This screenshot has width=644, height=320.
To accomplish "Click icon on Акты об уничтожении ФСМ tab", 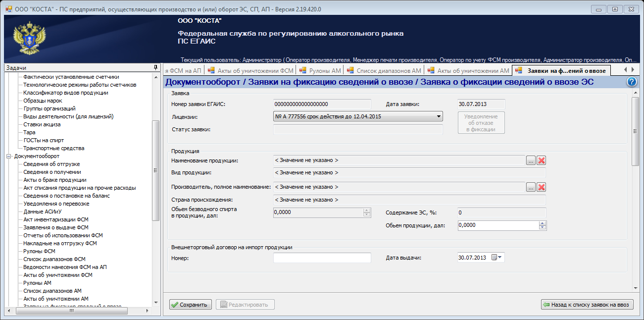I will [x=211, y=70].
